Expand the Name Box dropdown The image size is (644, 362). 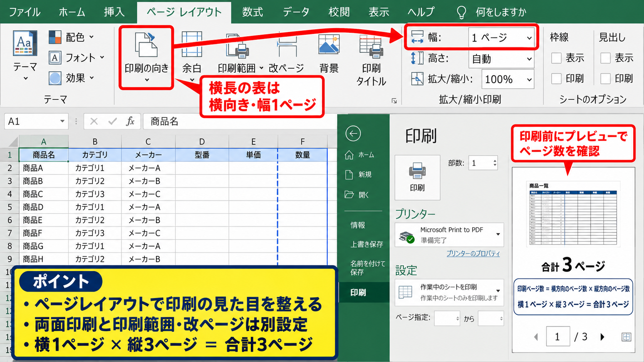[62, 121]
